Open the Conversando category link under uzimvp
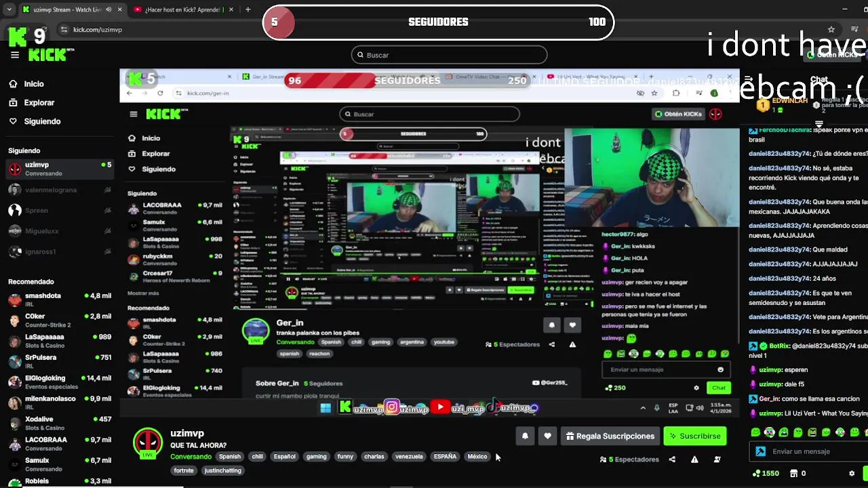 (191, 457)
